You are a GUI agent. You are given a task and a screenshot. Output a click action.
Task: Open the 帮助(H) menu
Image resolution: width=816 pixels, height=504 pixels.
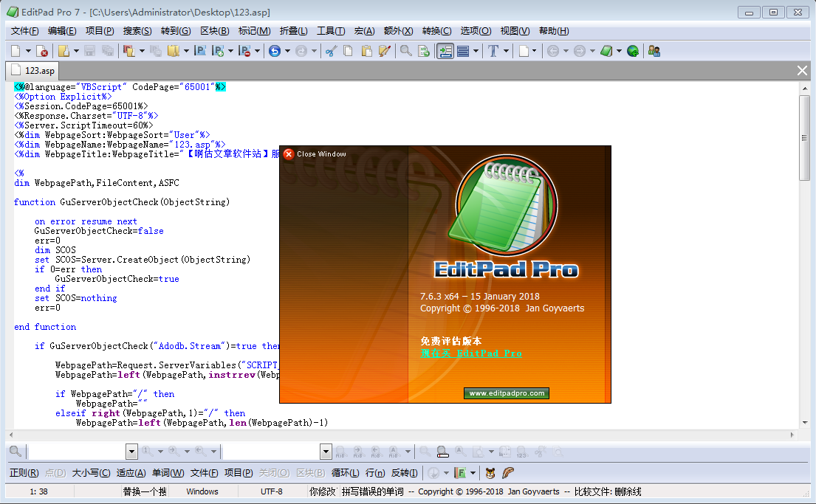point(554,31)
